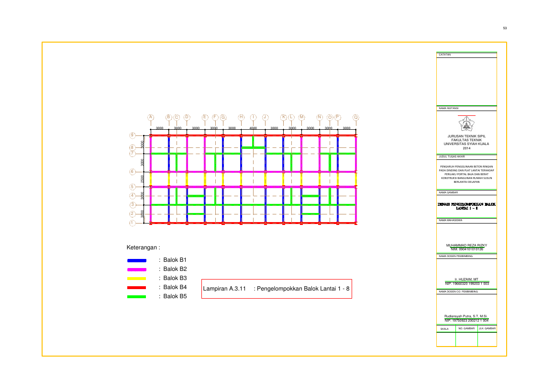Click the Keterangan legend heading
The width and height of the screenshot is (554, 392).
tap(143, 247)
